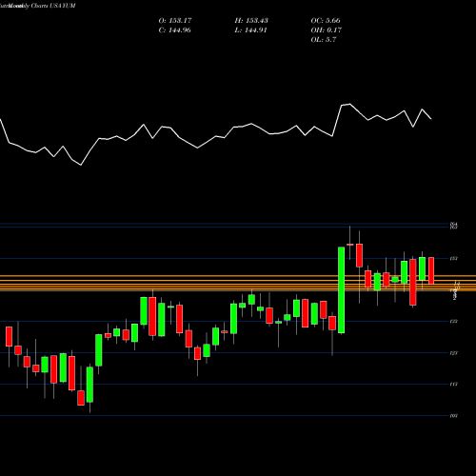Screen dimensions: 476x476
Task: Click the 103 price axis label
Action: click(x=454, y=416)
